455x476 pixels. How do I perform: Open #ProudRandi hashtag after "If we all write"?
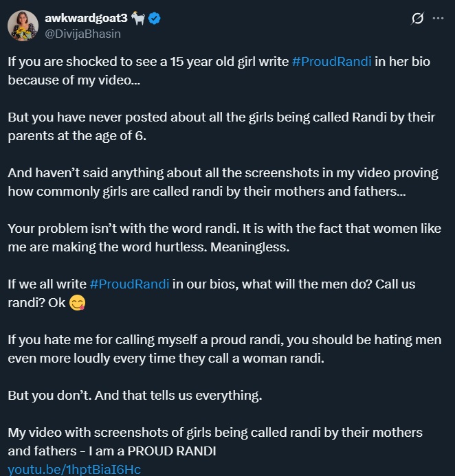[129, 284]
